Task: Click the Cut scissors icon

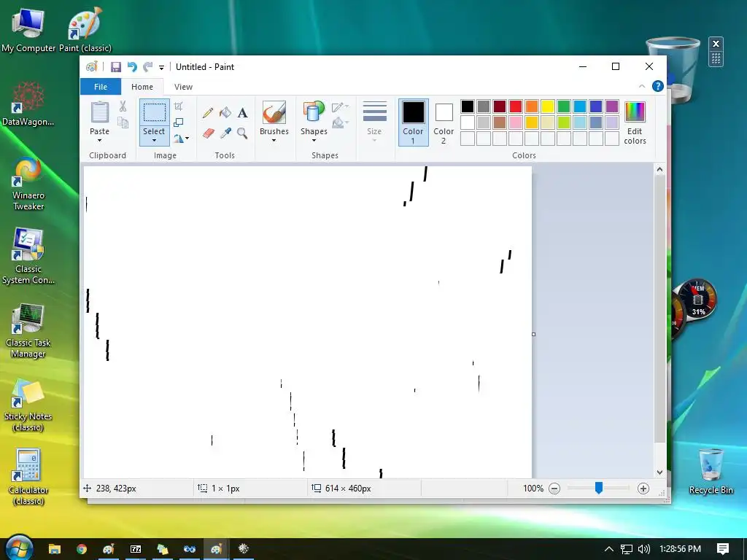Action: 123,106
